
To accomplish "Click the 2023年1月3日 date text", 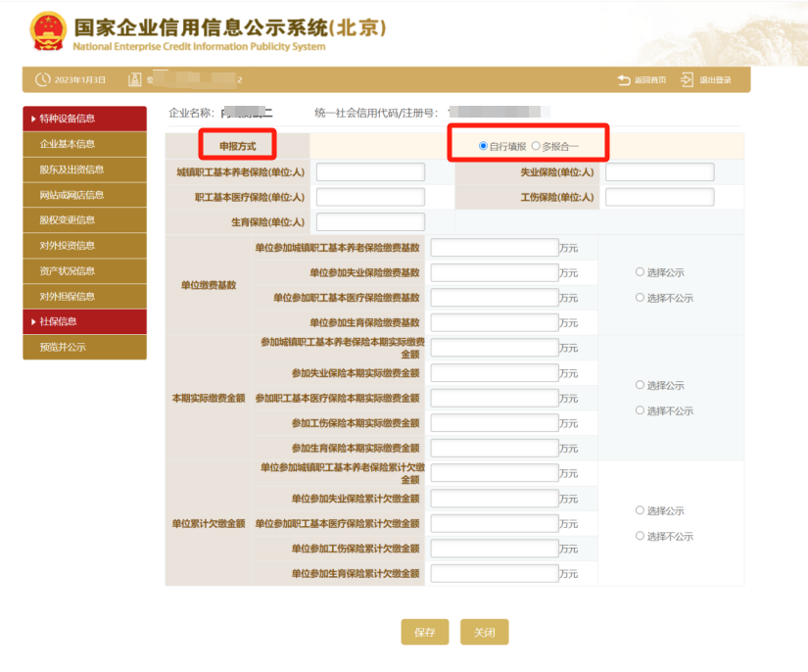I will (x=80, y=80).
